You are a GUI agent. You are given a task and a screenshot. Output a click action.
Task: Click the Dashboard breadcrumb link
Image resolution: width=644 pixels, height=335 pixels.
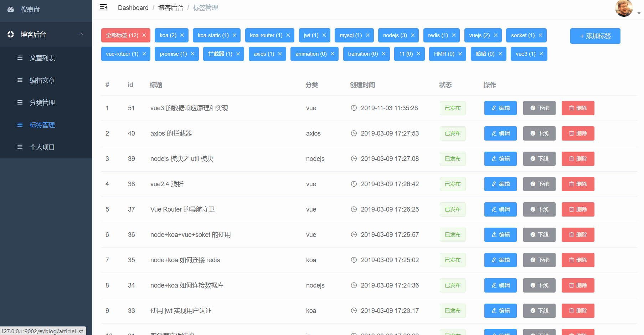[x=133, y=8]
